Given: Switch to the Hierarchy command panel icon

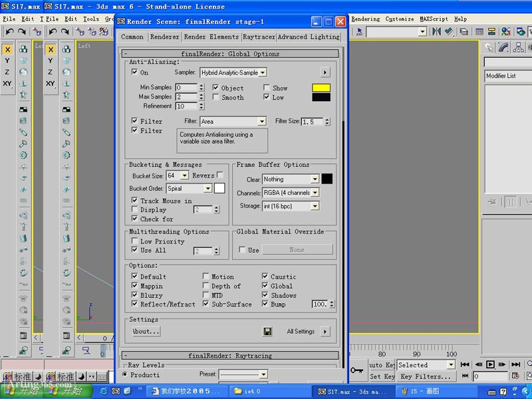Looking at the screenshot, I should [x=518, y=48].
